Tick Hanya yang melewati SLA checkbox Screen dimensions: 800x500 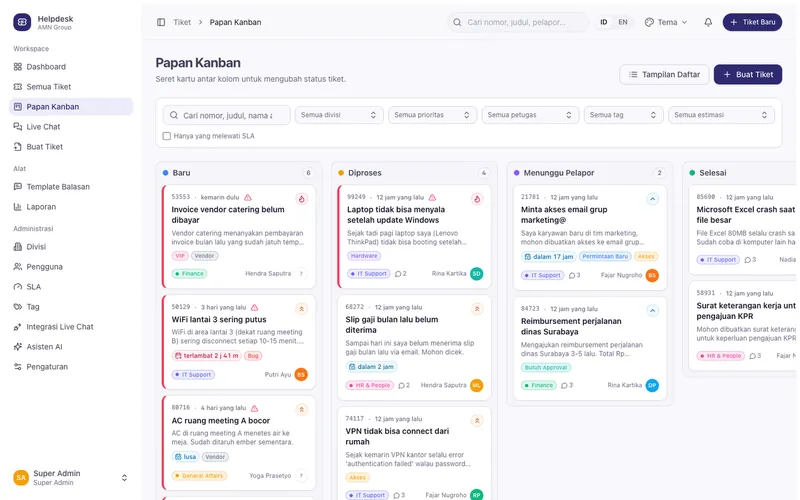pos(166,136)
